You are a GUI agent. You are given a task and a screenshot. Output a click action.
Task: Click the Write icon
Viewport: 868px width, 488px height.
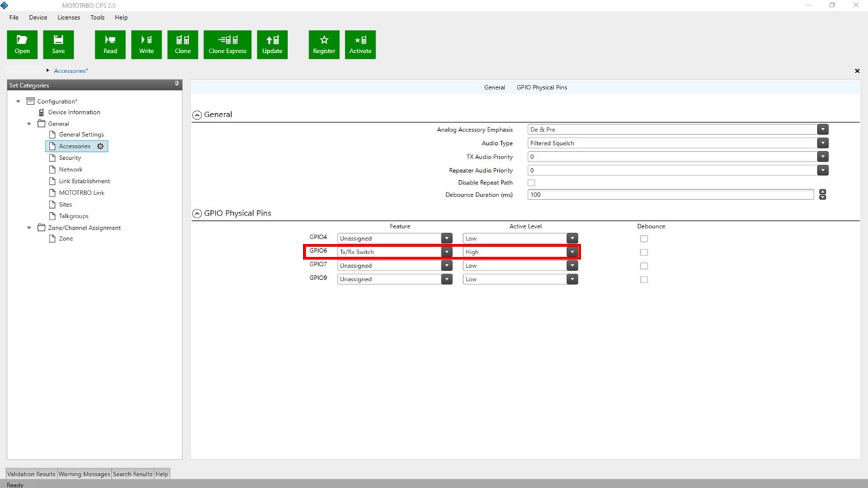coord(146,44)
